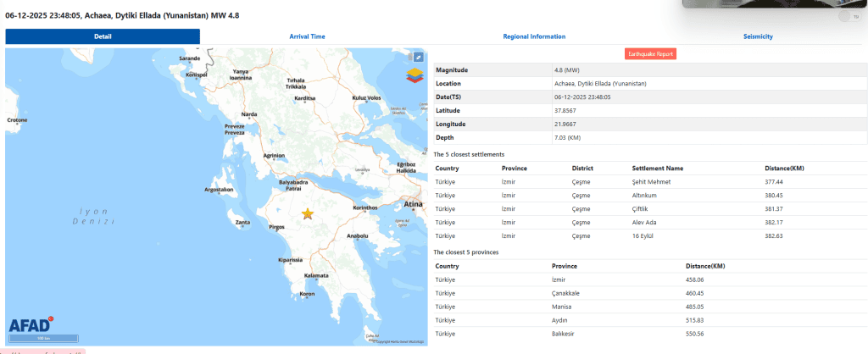Viewport: 868px width, 354px height.
Task: Click distance value 380.45
Action: (774, 196)
